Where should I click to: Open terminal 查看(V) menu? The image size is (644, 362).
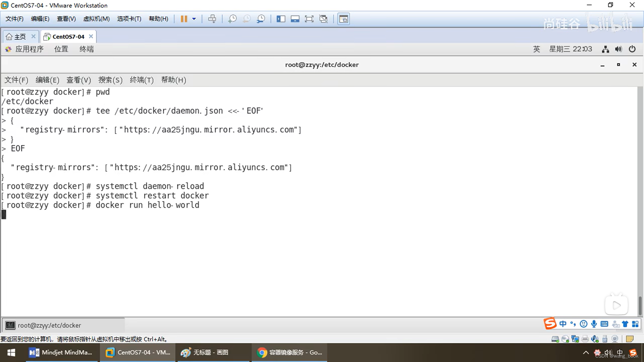click(78, 80)
